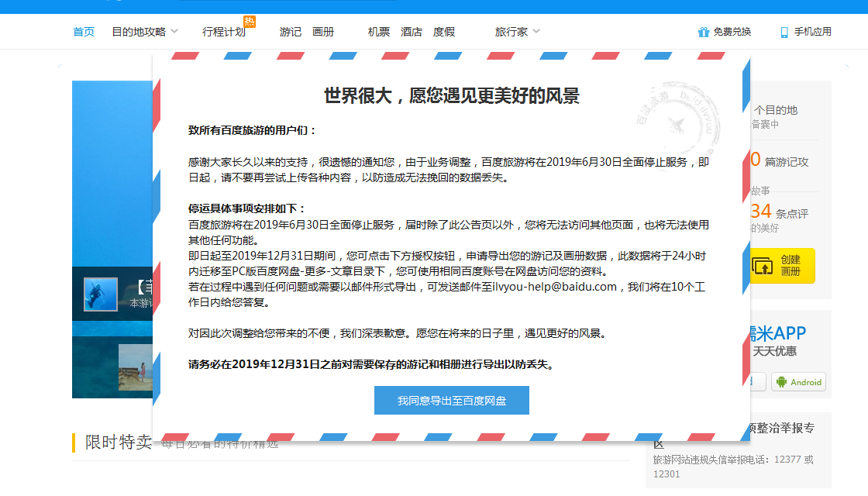Click the Android download button
868x496 pixels.
point(798,382)
